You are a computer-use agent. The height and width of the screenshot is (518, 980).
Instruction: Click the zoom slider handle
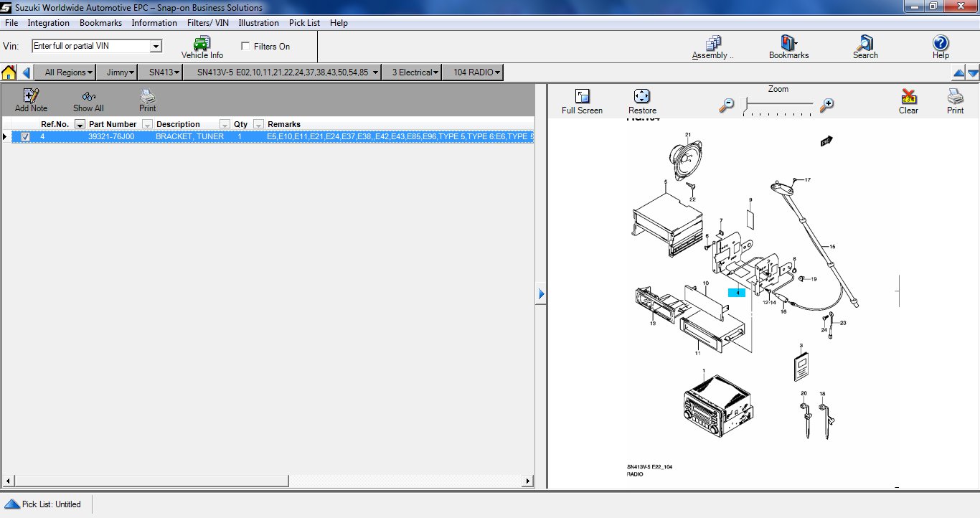(745, 105)
